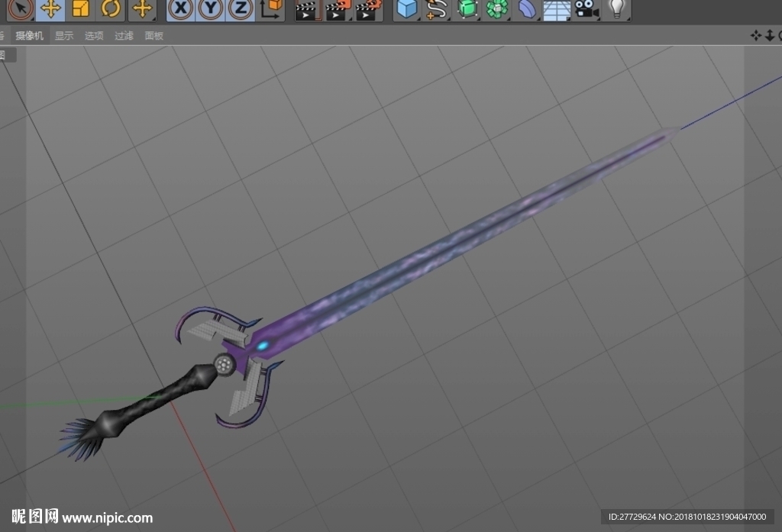Toggle the X axis lock
Viewport: 782px width, 532px height.
[x=180, y=8]
